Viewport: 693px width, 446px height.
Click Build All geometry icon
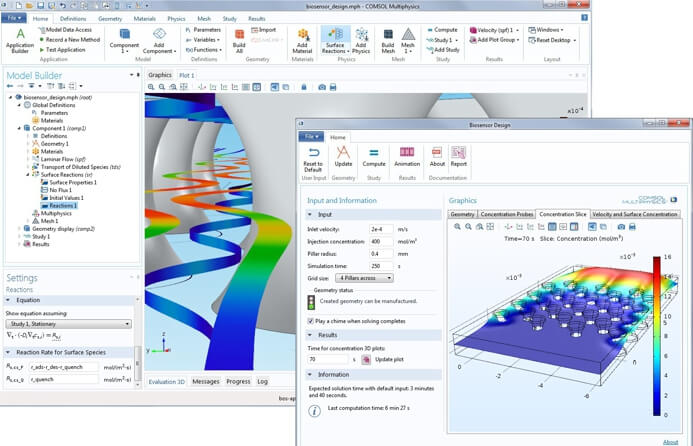(x=239, y=42)
